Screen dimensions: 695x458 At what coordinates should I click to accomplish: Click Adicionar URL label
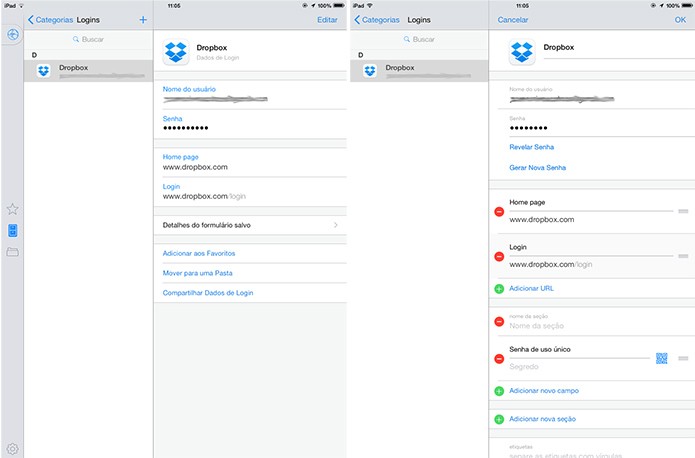click(x=531, y=289)
